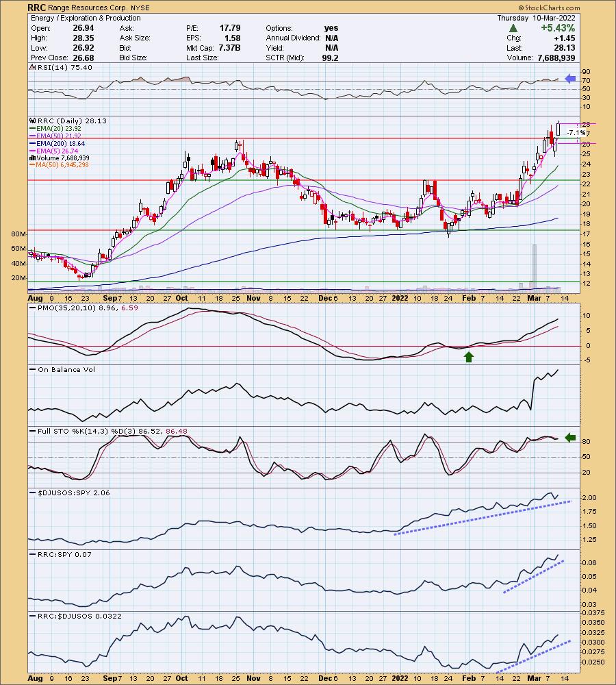Click the Feb label under the price chart
Viewport: 616px width, 685px height.
click(x=469, y=298)
